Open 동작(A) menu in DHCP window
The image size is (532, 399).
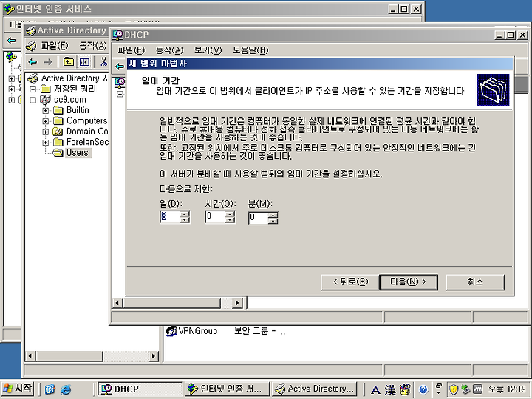coord(169,50)
